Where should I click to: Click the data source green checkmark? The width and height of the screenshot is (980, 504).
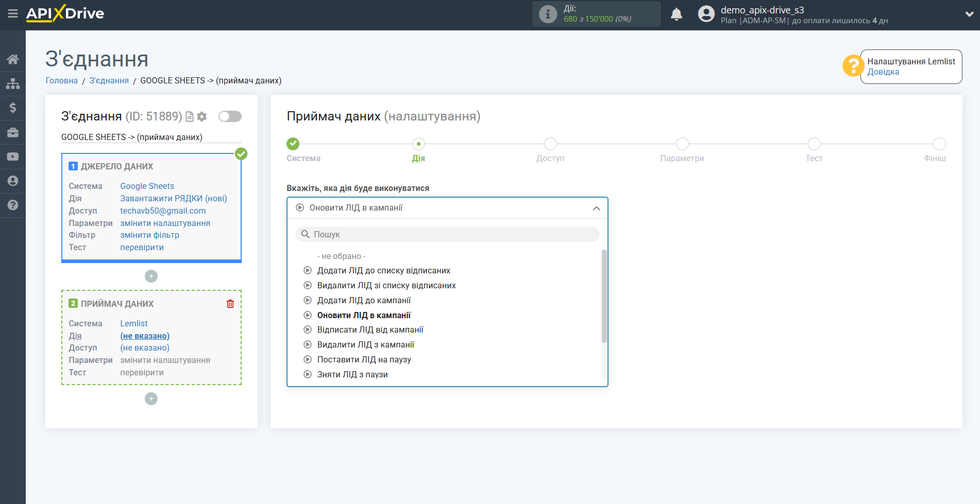coord(241,153)
